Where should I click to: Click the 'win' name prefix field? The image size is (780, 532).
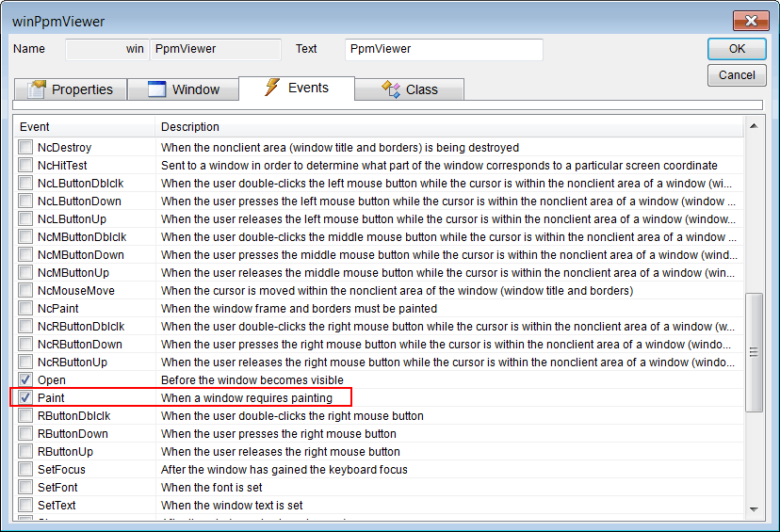point(107,49)
